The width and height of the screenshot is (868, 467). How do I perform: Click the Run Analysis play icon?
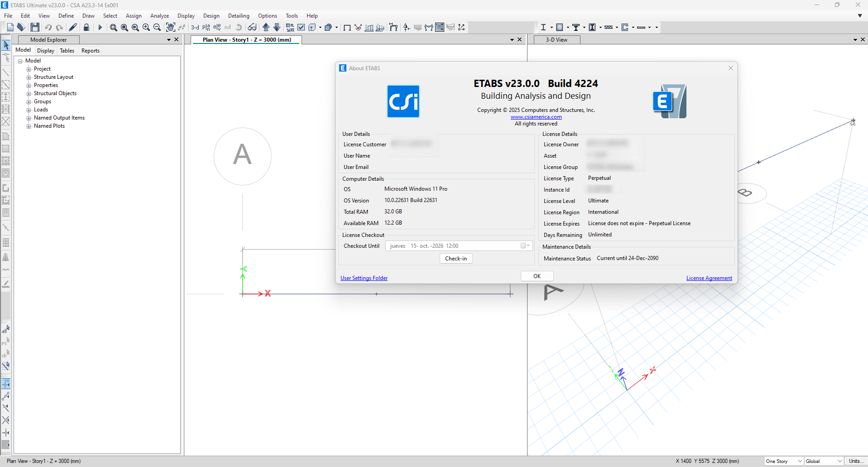click(100, 27)
